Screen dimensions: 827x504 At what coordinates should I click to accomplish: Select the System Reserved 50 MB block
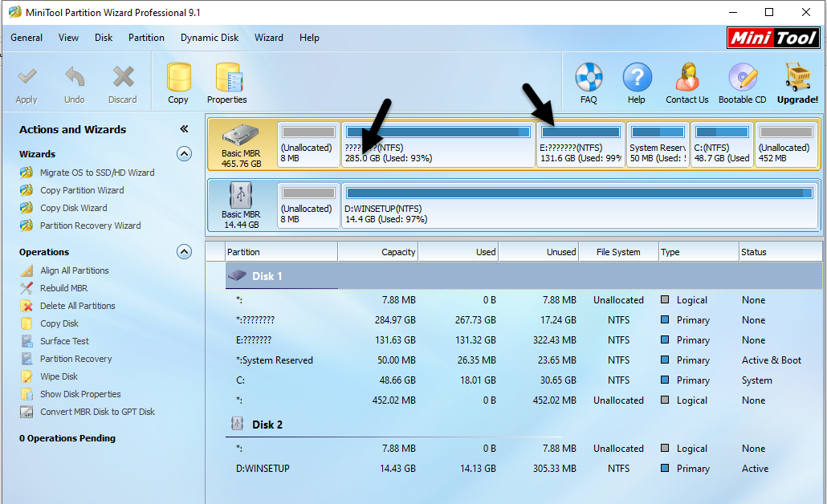coord(658,144)
